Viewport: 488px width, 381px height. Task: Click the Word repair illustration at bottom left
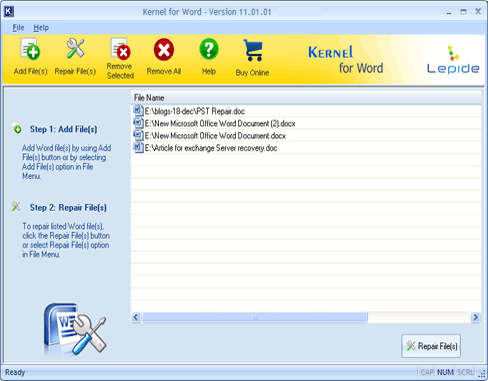click(75, 328)
